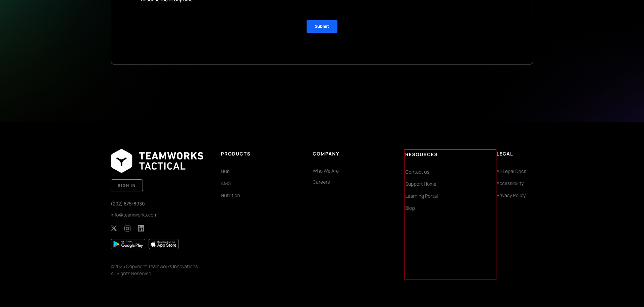The height and width of the screenshot is (307, 644).
Task: Open the Nutrition product link
Action: (x=230, y=195)
